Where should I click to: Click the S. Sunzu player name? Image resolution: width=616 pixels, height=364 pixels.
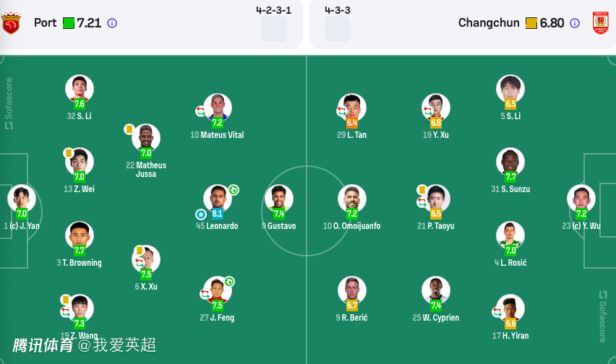510,189
